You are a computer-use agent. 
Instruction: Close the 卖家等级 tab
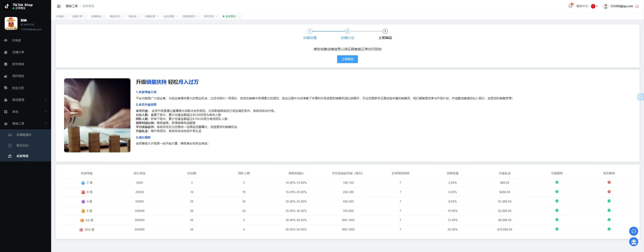(238, 17)
